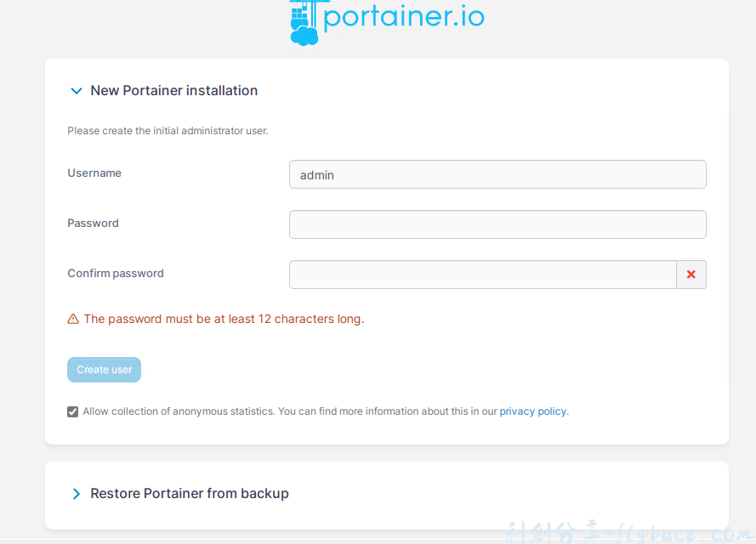The height and width of the screenshot is (544, 756).
Task: Focus the Username field containing admin
Action: pyautogui.click(x=497, y=174)
